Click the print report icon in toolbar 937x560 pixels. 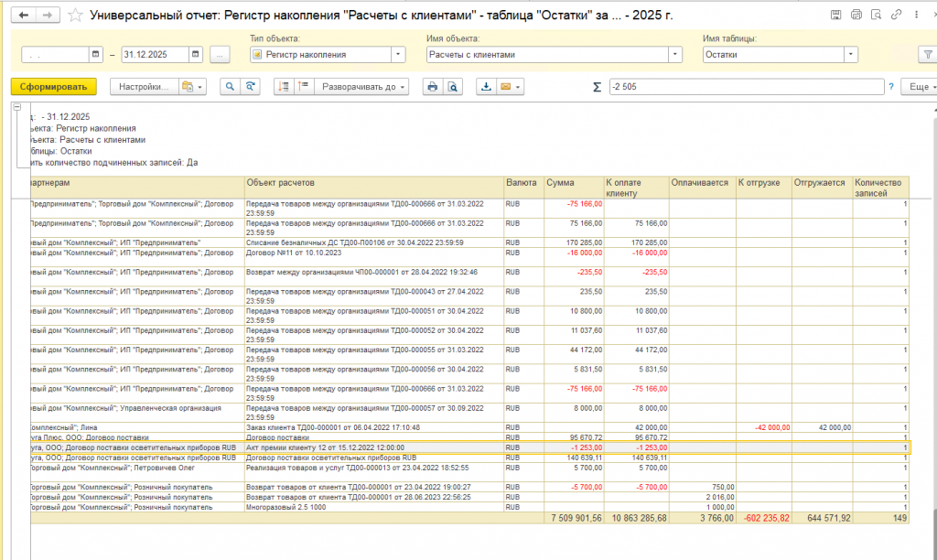point(432,86)
